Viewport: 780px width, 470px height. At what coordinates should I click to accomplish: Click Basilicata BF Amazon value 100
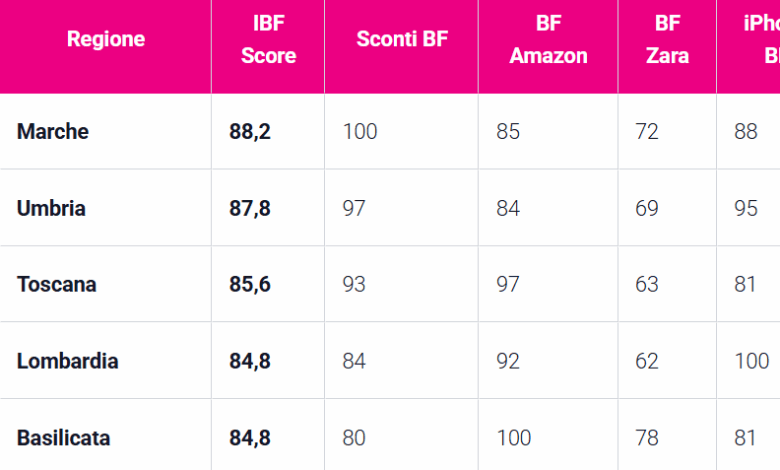point(513,438)
